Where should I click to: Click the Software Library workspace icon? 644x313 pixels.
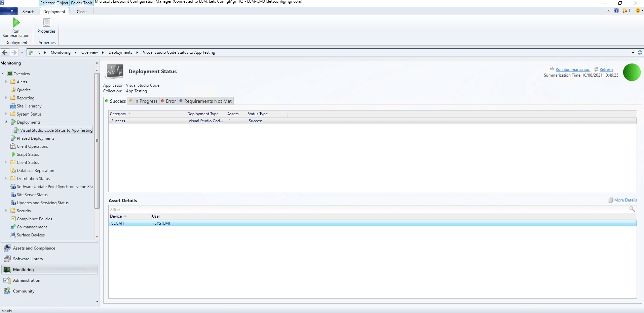click(x=7, y=259)
